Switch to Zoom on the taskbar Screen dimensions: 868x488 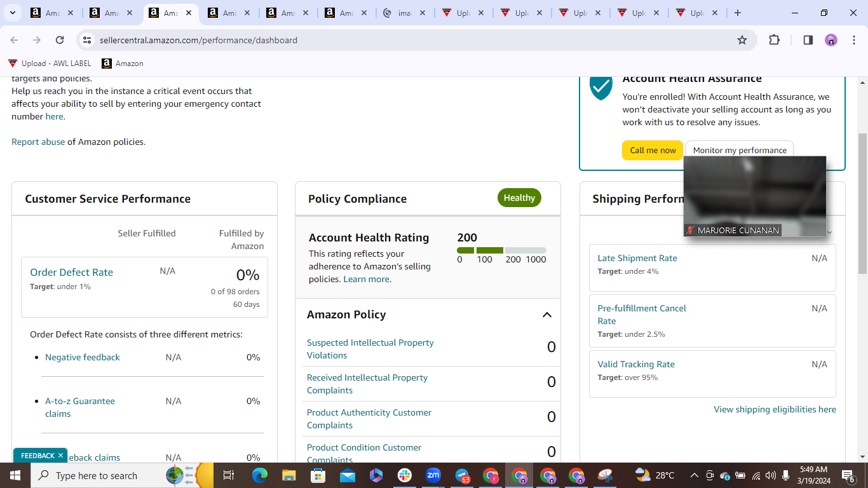click(x=433, y=475)
